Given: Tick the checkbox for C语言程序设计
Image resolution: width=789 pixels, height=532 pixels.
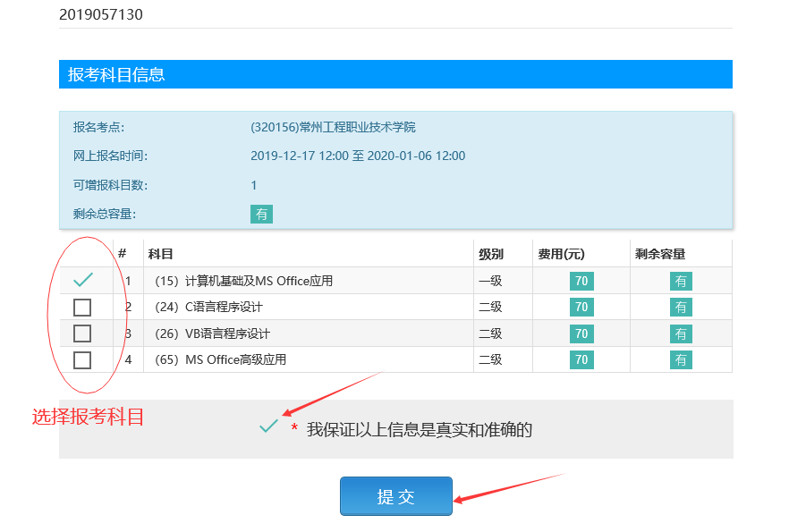Looking at the screenshot, I should coord(82,308).
